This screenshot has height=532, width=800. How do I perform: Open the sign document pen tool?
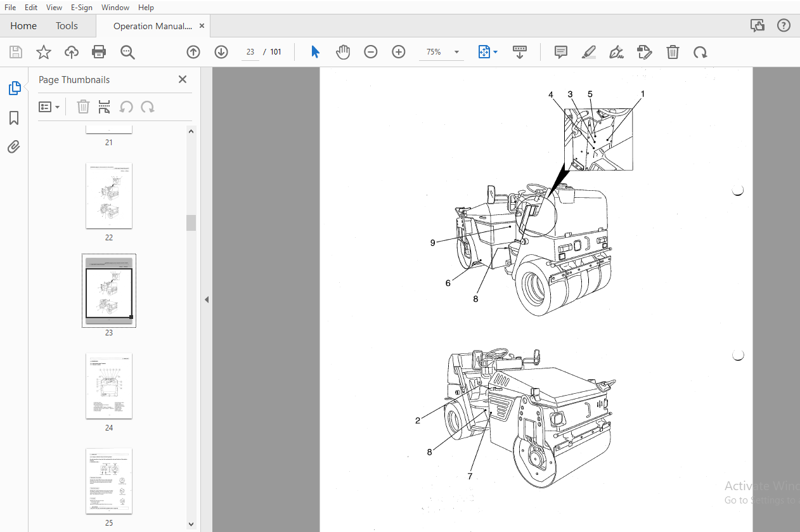pos(616,52)
